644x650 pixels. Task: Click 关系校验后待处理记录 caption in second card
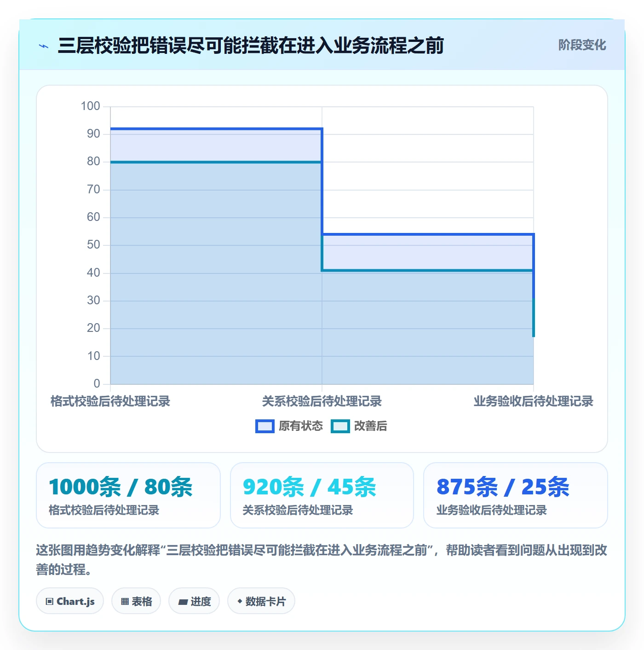298,510
